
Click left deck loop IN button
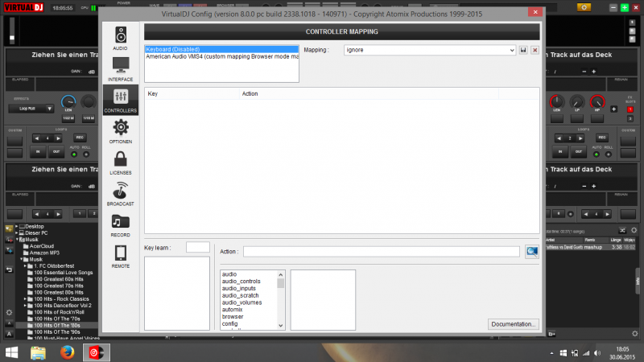coord(38,151)
